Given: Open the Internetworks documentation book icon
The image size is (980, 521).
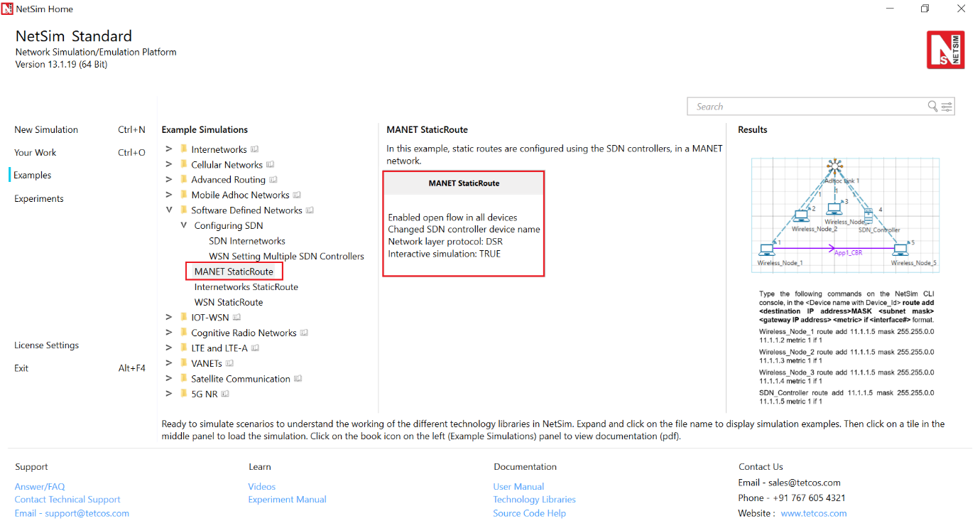Looking at the screenshot, I should pos(255,149).
